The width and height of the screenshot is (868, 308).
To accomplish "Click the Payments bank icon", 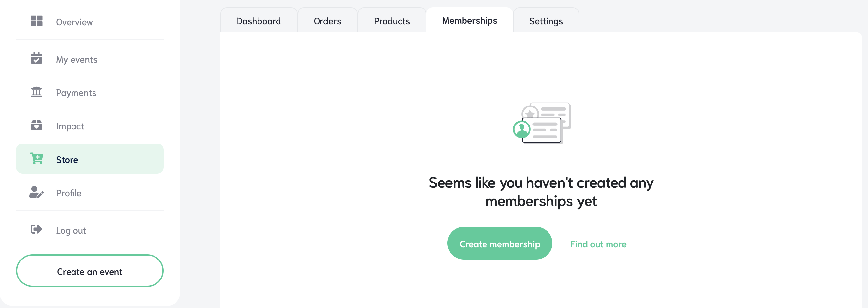I will pyautogui.click(x=36, y=92).
